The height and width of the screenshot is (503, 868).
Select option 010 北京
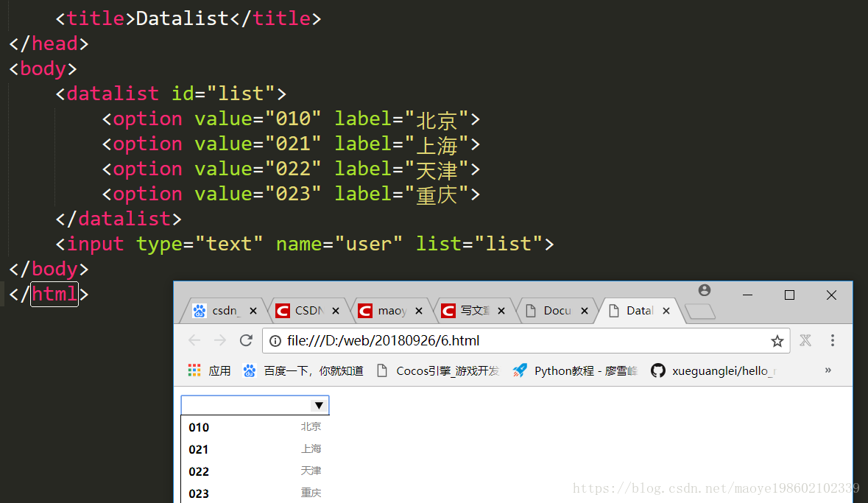[x=255, y=427]
